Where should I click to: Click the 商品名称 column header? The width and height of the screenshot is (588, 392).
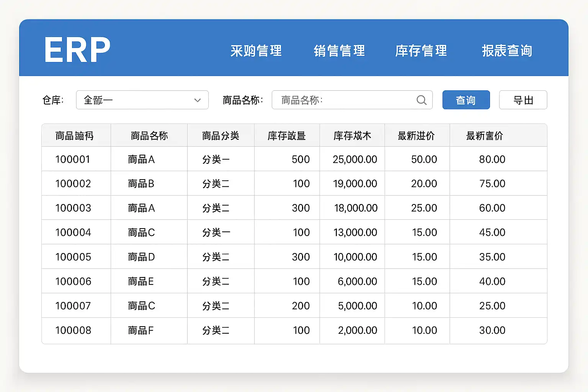tap(149, 136)
